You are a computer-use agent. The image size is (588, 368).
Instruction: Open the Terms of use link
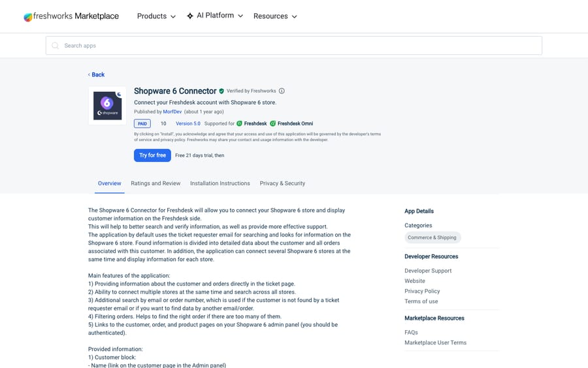click(421, 301)
